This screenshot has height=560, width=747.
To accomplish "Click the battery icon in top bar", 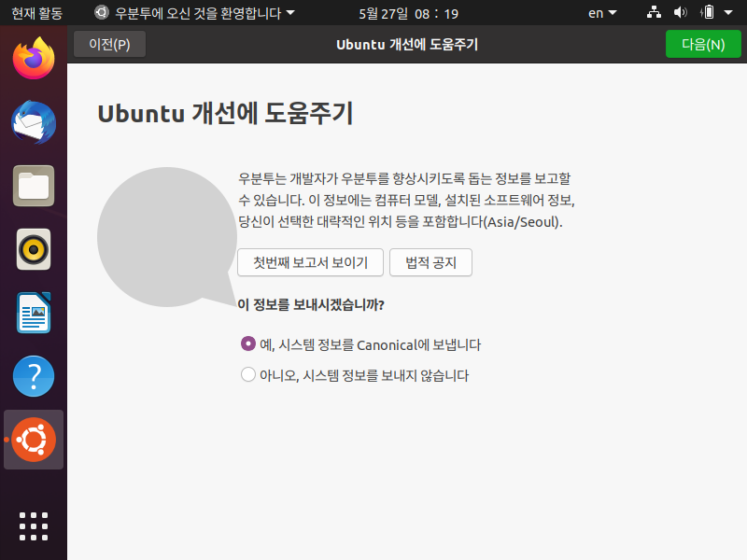I will point(708,12).
